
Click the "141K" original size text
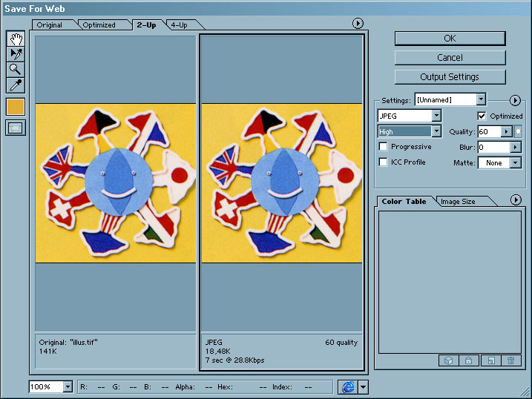(x=47, y=352)
